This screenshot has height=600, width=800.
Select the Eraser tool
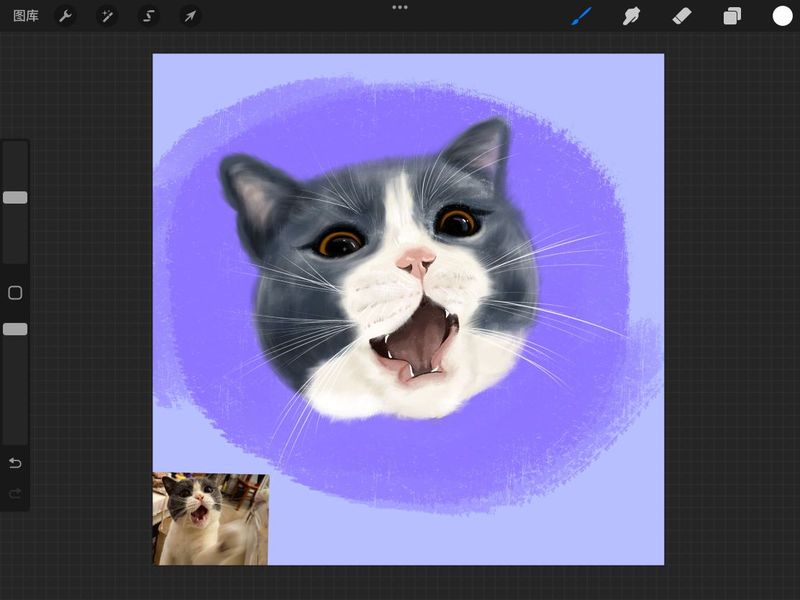coord(682,16)
